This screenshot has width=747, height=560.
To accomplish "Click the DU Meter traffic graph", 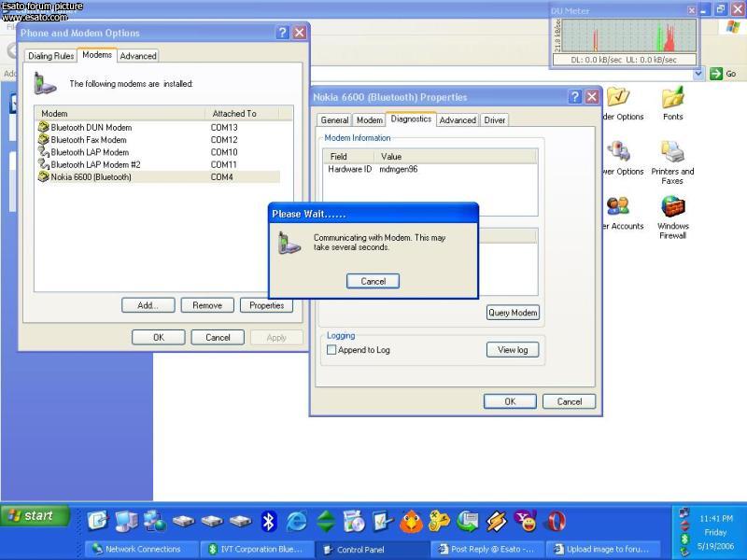I will 627,35.
